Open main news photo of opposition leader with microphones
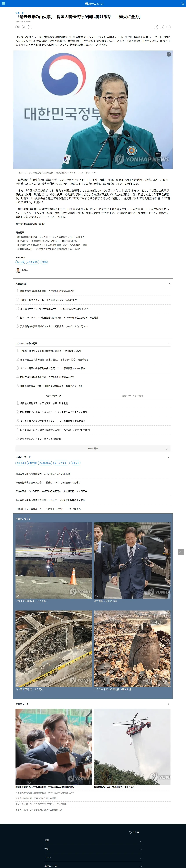The image size is (186, 868). 54,747
